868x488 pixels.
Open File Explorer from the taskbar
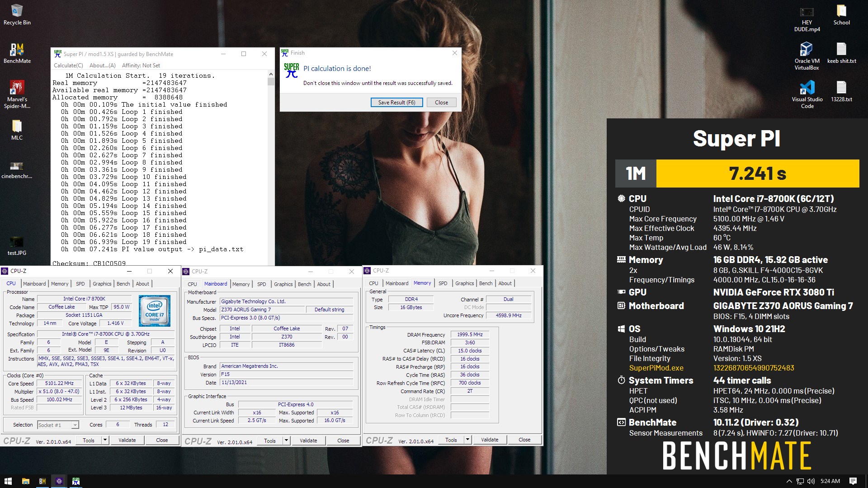pos(26,481)
